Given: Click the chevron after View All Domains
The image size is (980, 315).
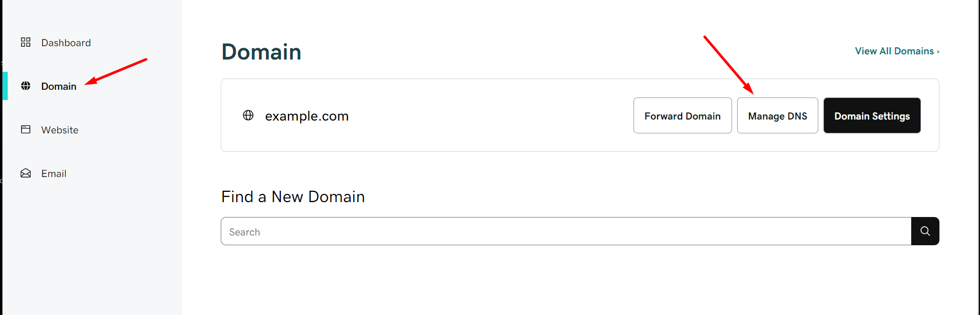Looking at the screenshot, I should [x=938, y=51].
